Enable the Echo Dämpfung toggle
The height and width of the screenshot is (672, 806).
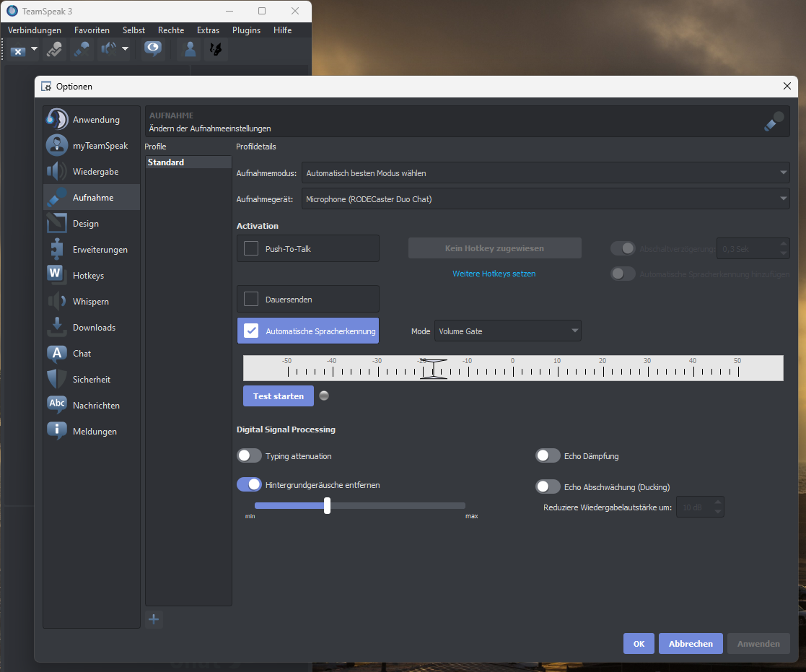coord(548,456)
